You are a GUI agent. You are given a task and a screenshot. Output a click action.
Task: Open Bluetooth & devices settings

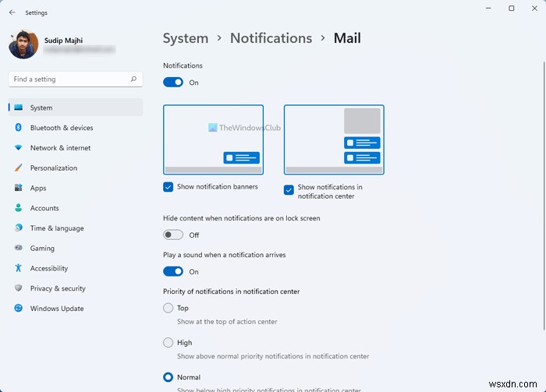(x=76, y=128)
